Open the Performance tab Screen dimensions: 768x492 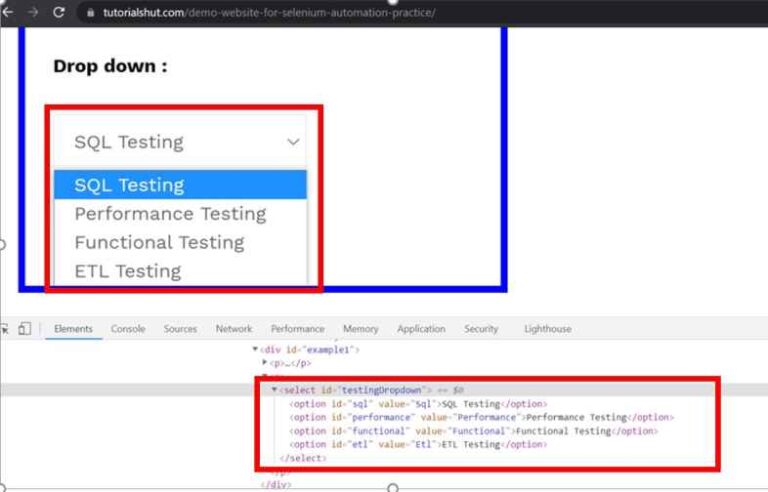tap(297, 329)
